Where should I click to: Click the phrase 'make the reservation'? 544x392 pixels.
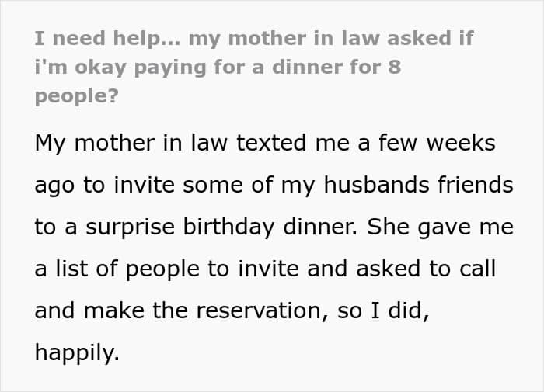[205, 310]
